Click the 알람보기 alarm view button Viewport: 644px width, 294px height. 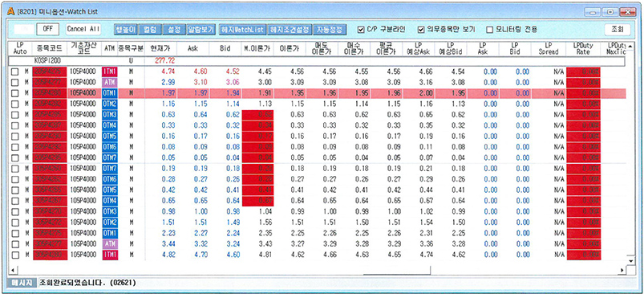[x=200, y=30]
